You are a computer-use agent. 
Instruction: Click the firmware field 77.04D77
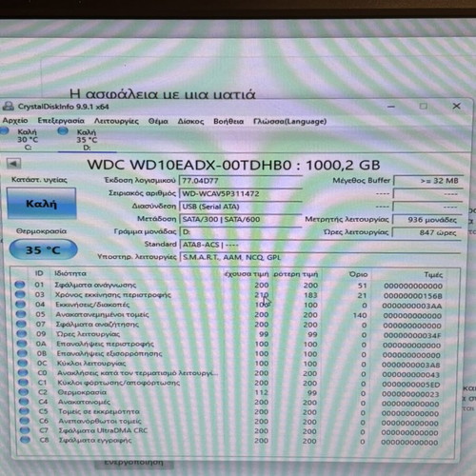[x=241, y=181]
